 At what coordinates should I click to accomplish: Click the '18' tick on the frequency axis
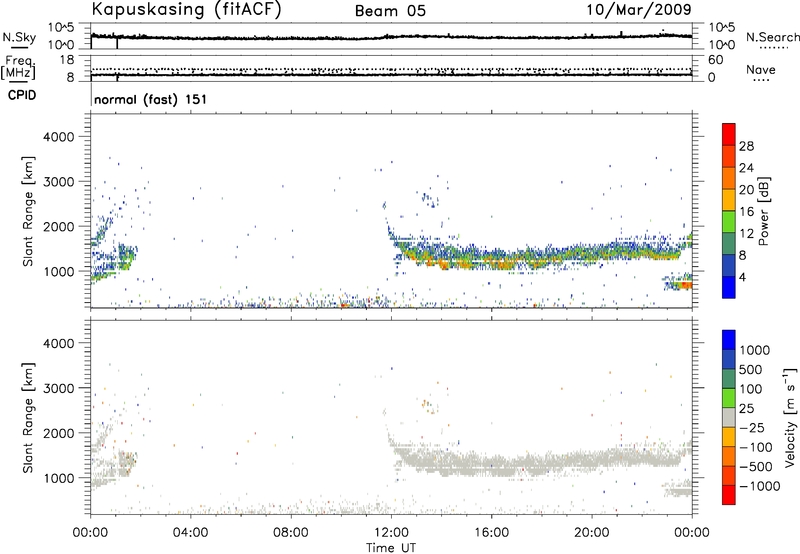(67, 60)
